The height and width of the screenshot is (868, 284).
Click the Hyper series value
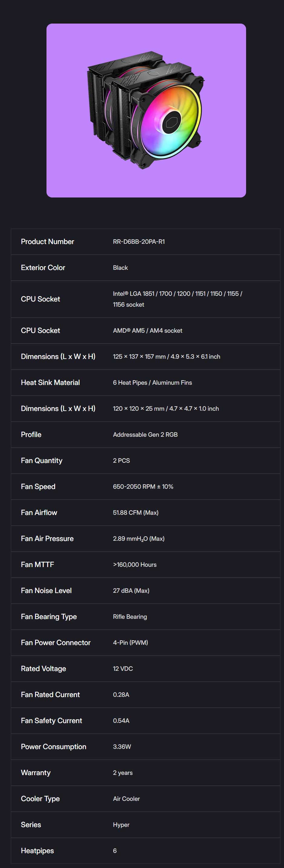[x=121, y=824]
